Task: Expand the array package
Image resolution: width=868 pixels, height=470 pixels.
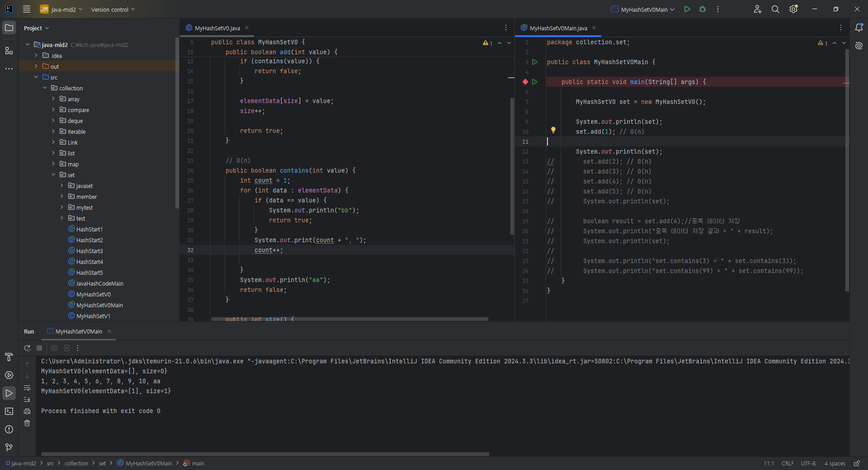Action: (x=53, y=99)
